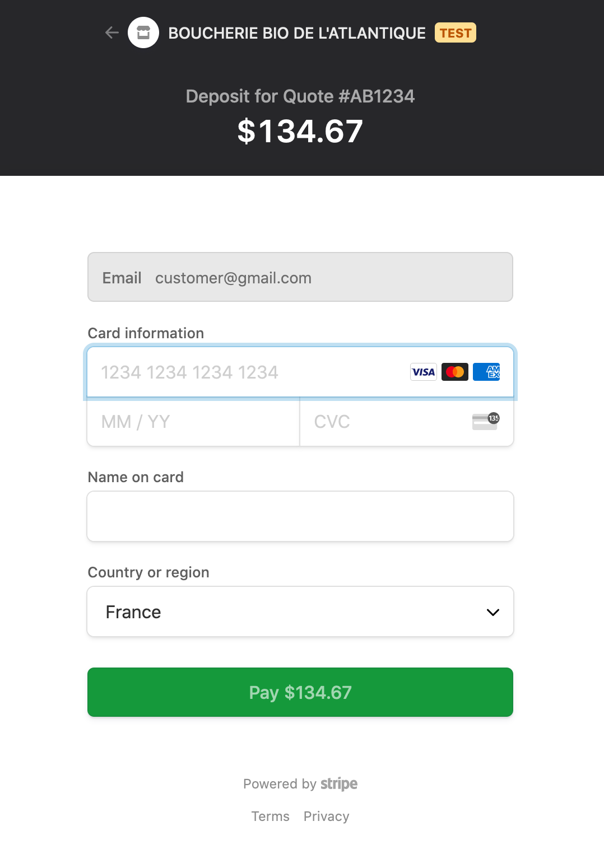Click the merchant storefront logo icon
Viewport: 604px width, 868px height.
point(143,33)
